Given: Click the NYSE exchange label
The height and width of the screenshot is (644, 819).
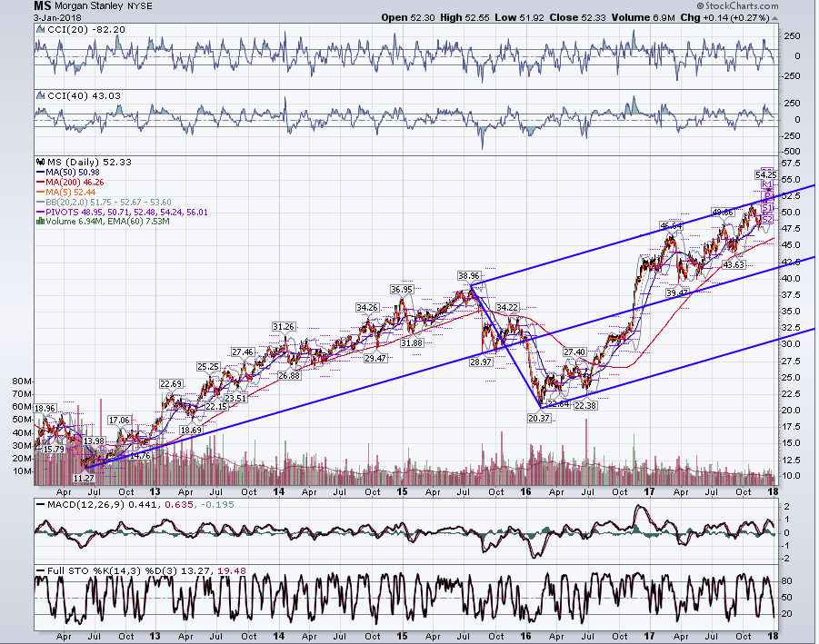Looking at the screenshot, I should tap(139, 6).
